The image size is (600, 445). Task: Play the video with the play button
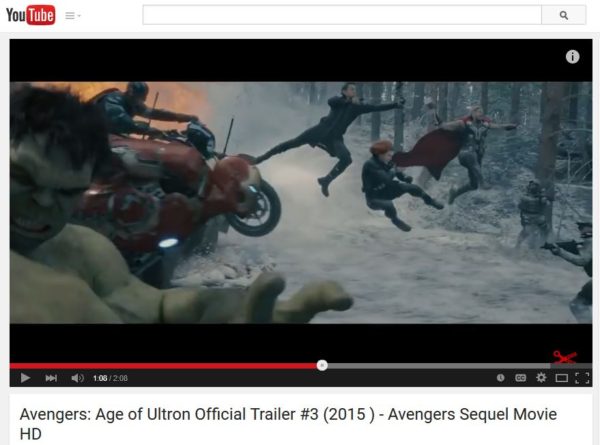[x=25, y=378]
